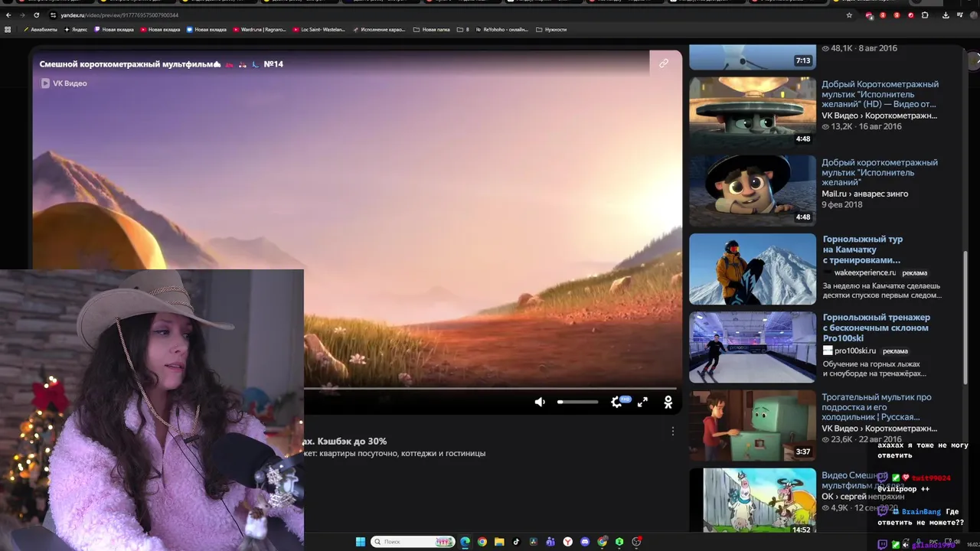Bookmark this page with the star icon

pos(849,15)
